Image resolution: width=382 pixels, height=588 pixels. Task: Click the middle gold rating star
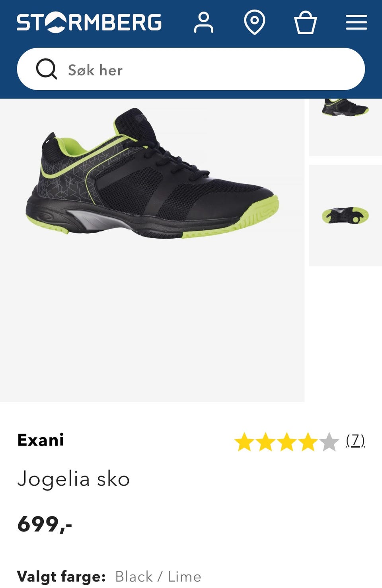click(x=287, y=442)
